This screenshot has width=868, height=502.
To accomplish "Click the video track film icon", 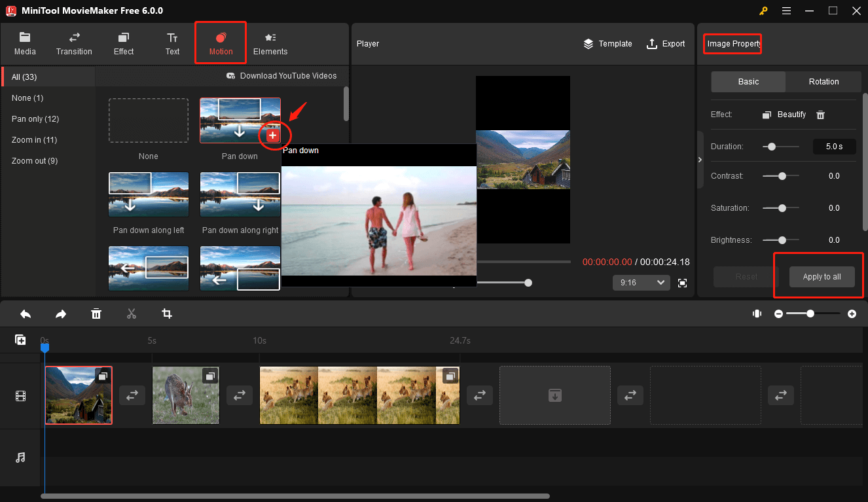I will (20, 396).
